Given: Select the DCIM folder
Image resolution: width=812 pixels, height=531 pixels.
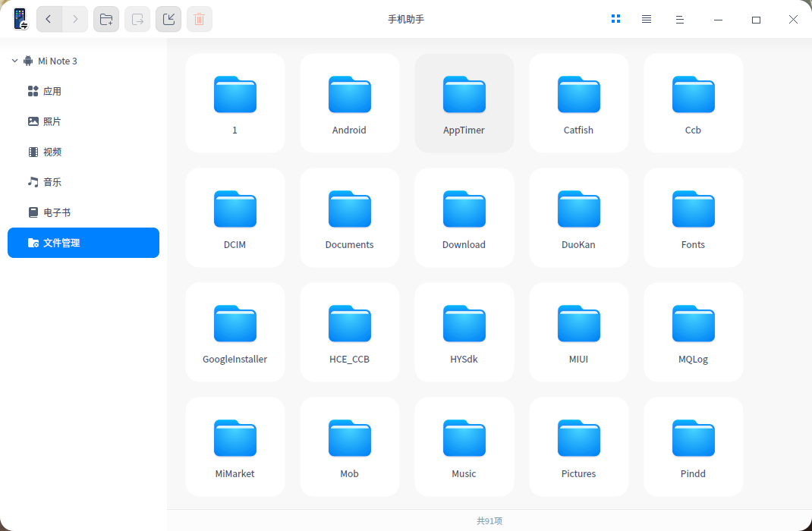Looking at the screenshot, I should pyautogui.click(x=235, y=218).
